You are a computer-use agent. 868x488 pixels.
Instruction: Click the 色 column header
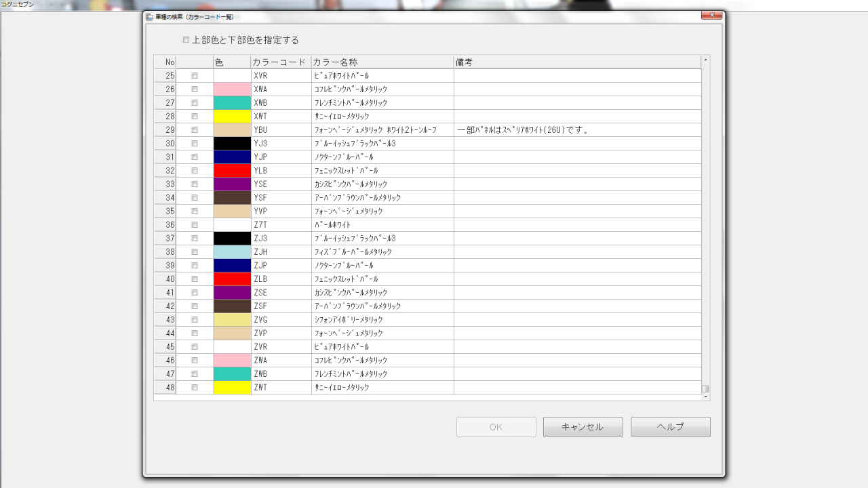point(232,62)
